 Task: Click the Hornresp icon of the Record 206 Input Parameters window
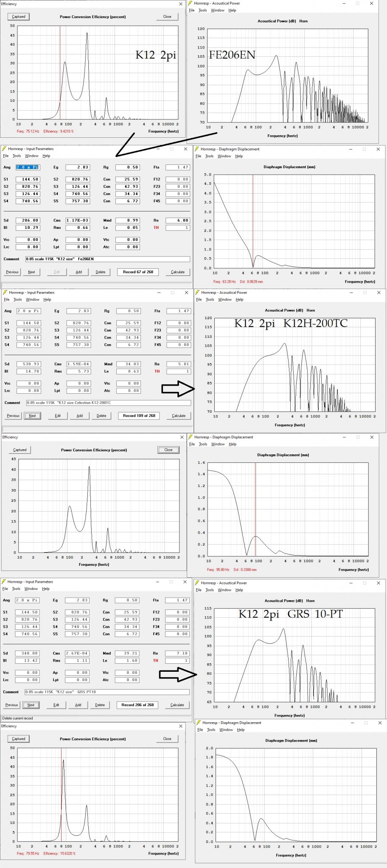coord(4,581)
